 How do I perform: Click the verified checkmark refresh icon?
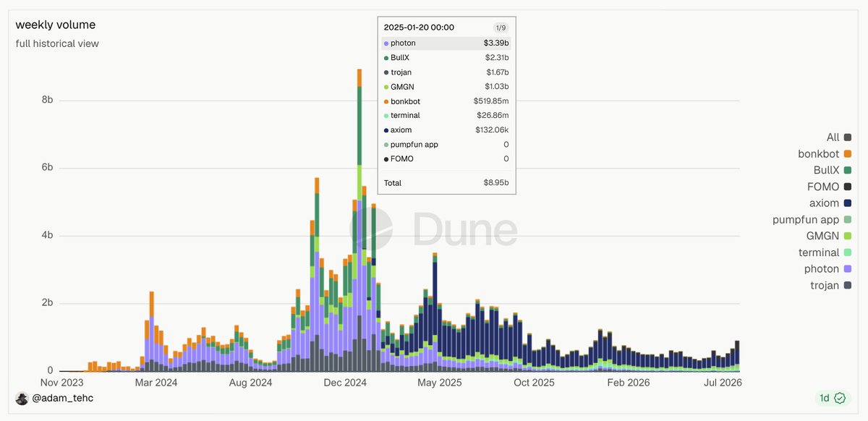[x=840, y=398]
